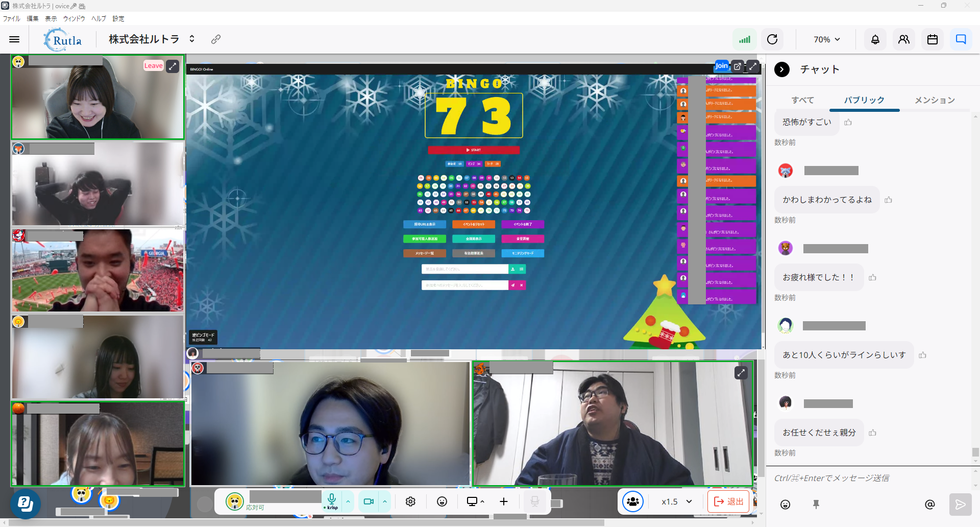Open the emoji reaction button in toolbar
Screen dimensions: 980x527
point(442,501)
